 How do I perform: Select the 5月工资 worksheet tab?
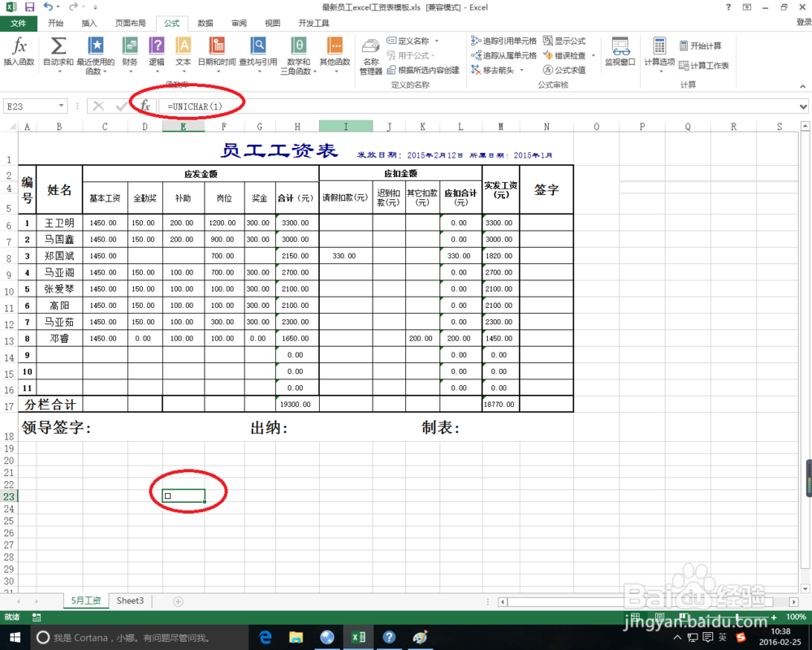click(x=86, y=600)
